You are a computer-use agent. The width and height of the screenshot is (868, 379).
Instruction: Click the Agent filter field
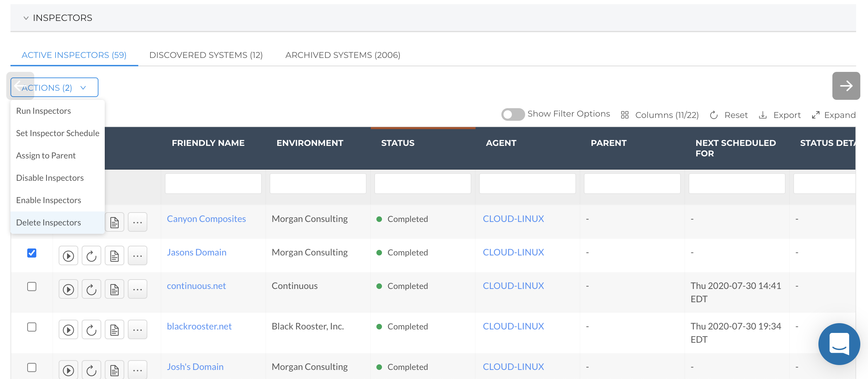pyautogui.click(x=528, y=184)
